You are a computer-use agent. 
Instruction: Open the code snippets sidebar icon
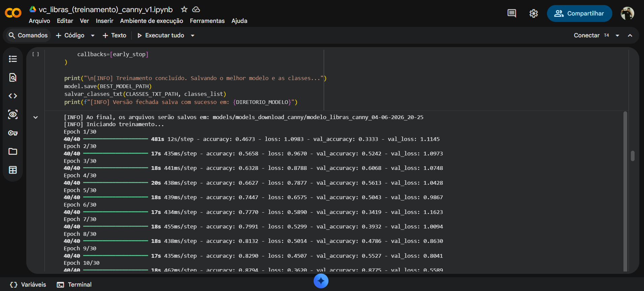(x=13, y=96)
